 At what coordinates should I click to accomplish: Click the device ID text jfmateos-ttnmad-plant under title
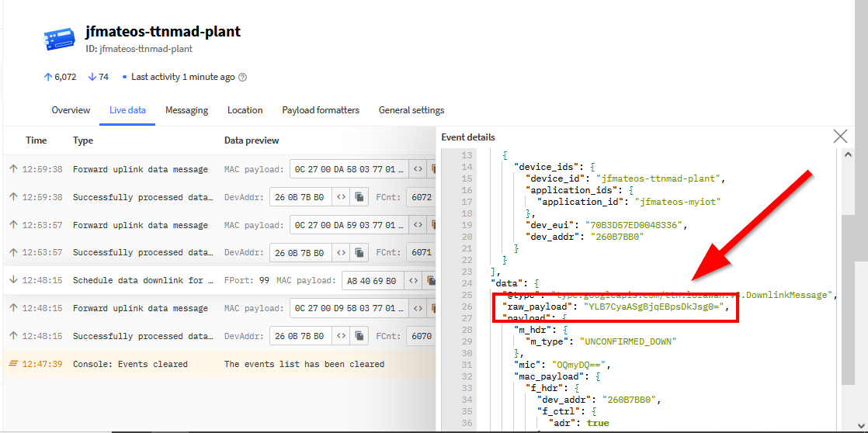tap(146, 49)
